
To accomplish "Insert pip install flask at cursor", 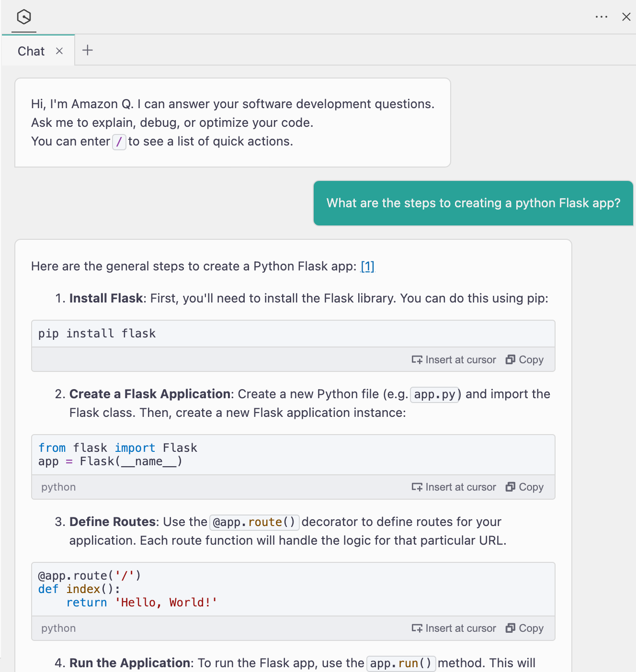I will pos(454,359).
